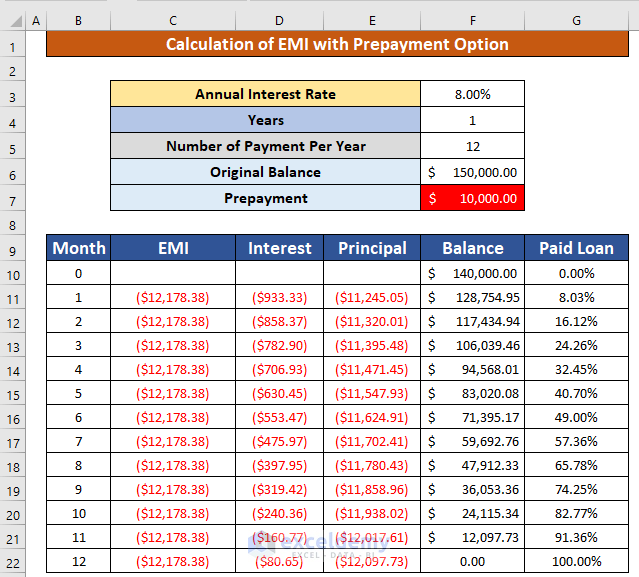Click the 'Principal' table header cell
The width and height of the screenshot is (639, 577).
tap(372, 248)
